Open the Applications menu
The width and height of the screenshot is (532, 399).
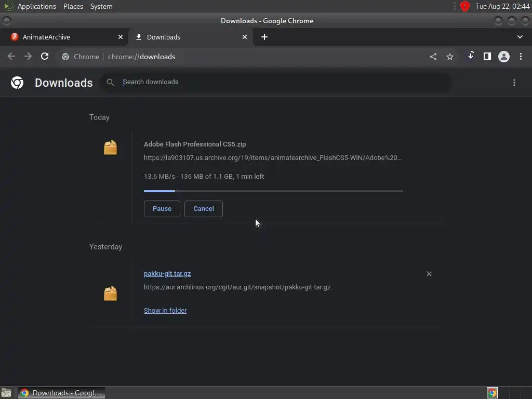point(37,6)
